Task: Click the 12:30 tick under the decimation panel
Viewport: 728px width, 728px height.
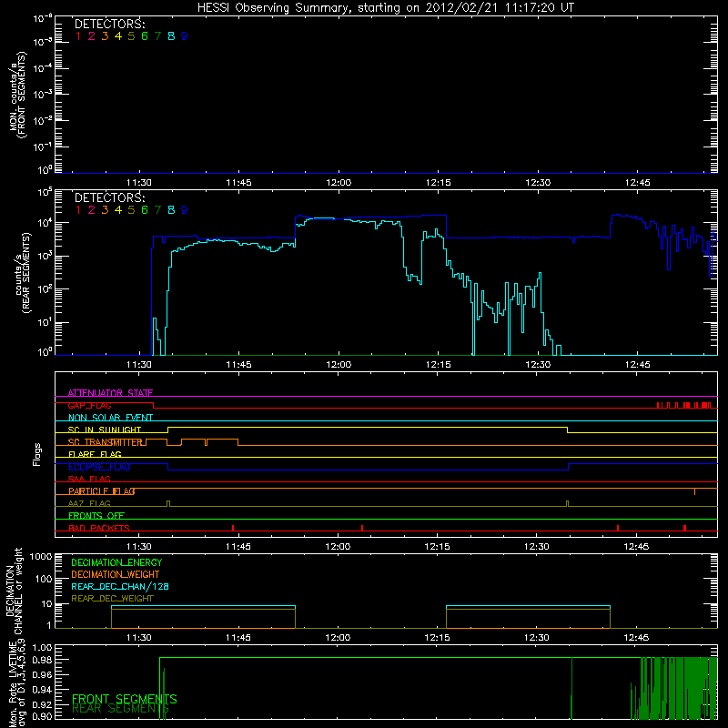Action: pos(537,638)
